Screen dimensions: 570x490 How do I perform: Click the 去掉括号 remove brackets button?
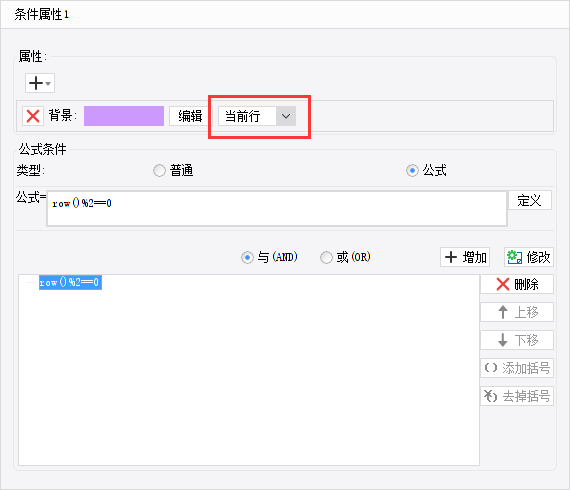tap(517, 396)
